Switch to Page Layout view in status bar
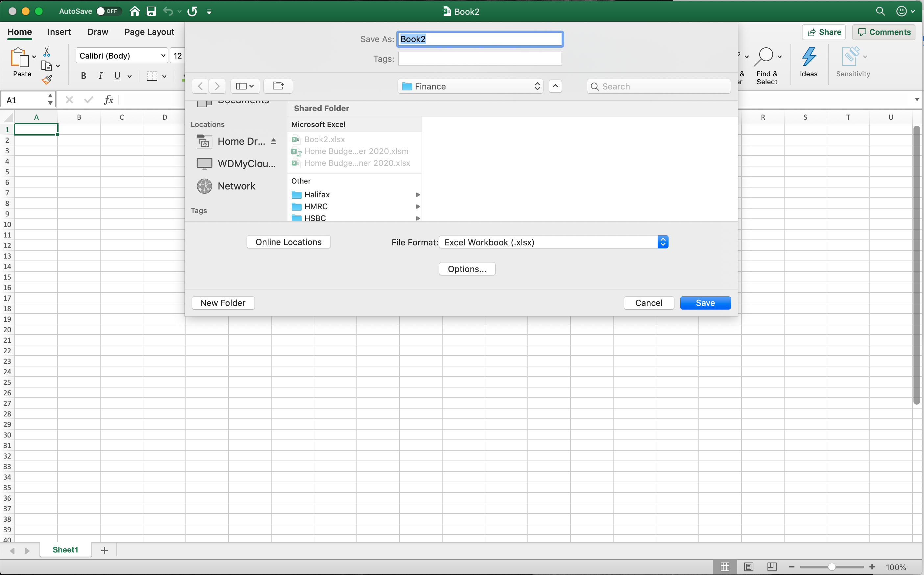The width and height of the screenshot is (924, 575). pyautogui.click(x=748, y=567)
